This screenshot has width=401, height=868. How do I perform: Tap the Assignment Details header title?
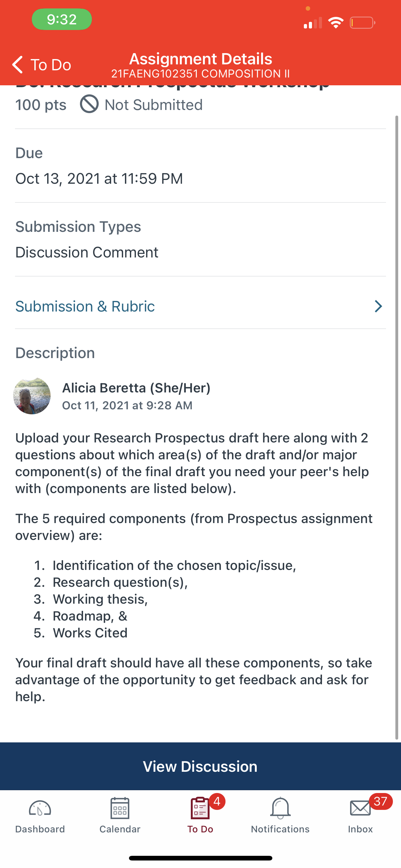(201, 59)
